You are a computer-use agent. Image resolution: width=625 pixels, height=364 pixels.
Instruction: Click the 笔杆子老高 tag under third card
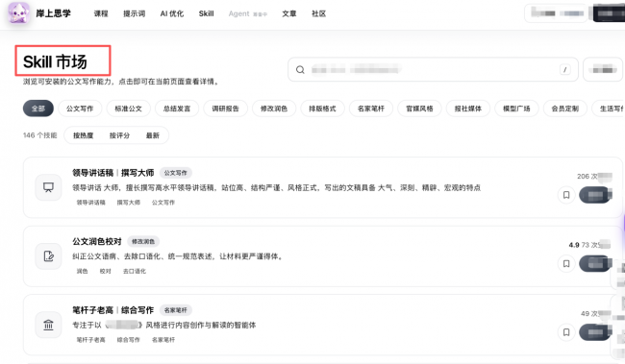coord(91,340)
